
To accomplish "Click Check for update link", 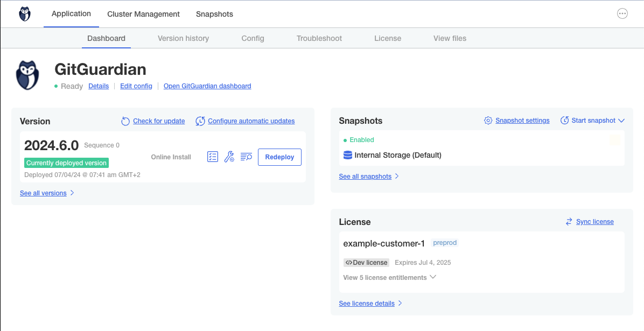I will (159, 121).
